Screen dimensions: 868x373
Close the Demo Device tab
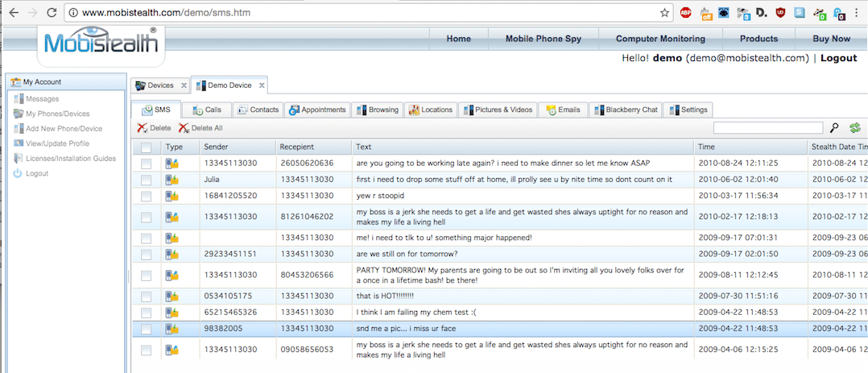click(262, 86)
